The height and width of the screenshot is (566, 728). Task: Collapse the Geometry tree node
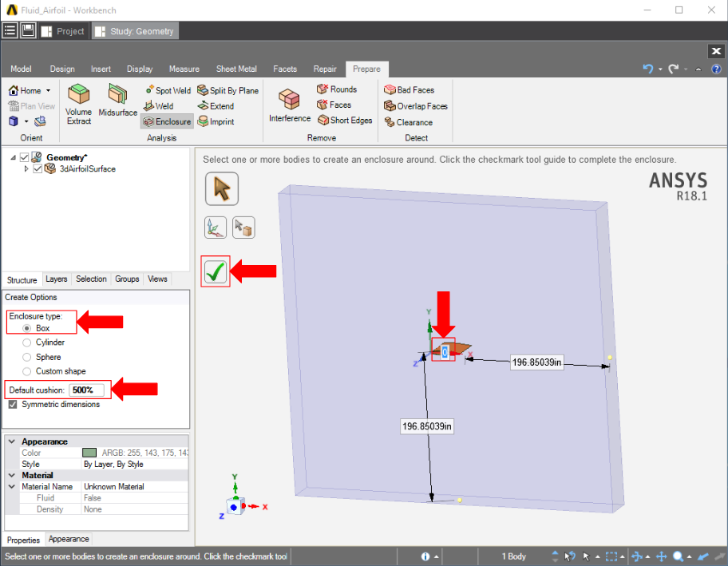[x=13, y=158]
